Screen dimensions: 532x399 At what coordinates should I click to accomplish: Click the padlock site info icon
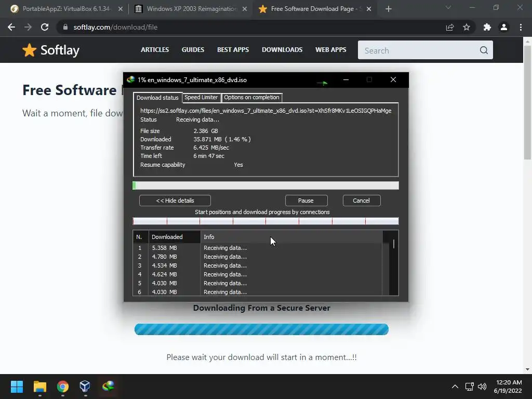click(x=65, y=27)
